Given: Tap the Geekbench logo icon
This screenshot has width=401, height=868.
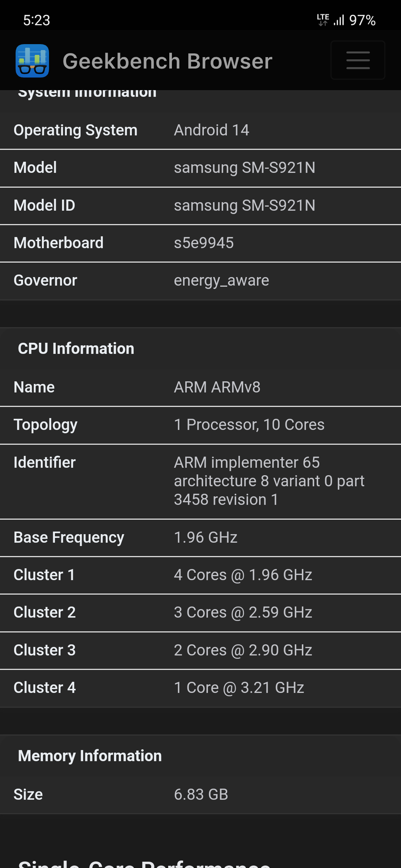Looking at the screenshot, I should (x=32, y=61).
